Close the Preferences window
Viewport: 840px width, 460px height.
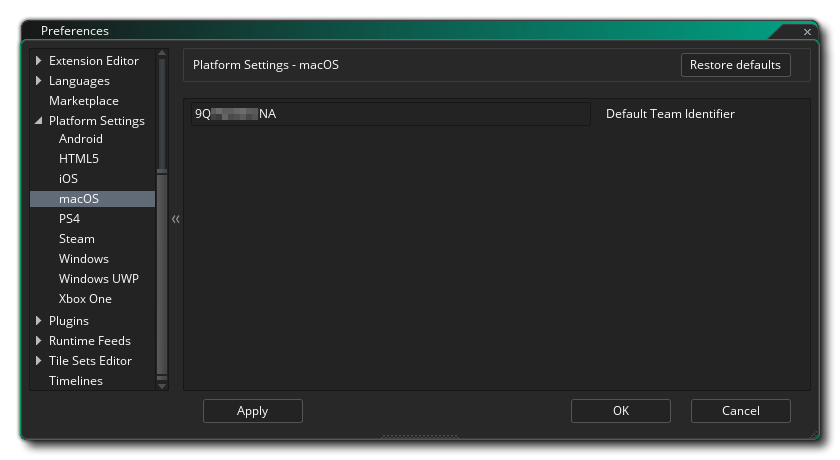(807, 32)
